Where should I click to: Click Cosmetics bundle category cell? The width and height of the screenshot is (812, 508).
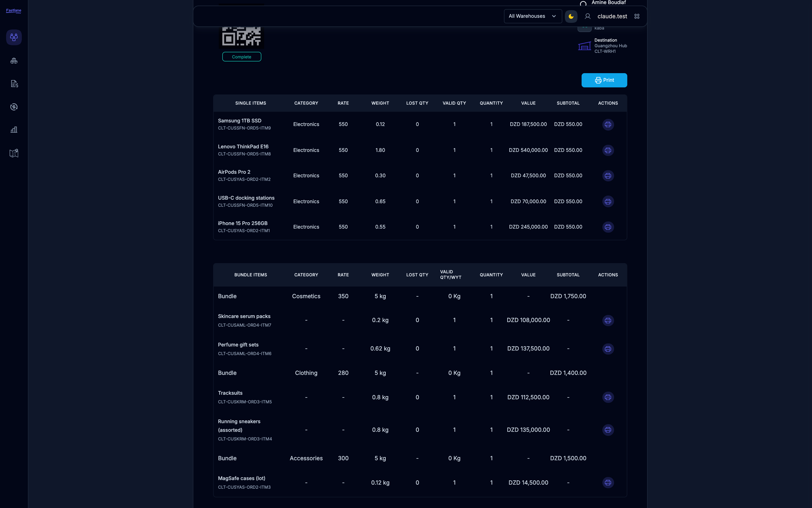(x=306, y=296)
